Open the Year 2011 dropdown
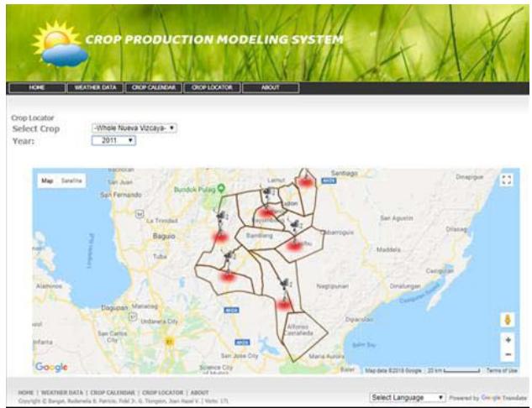This screenshot has width=532, height=408. [113, 141]
